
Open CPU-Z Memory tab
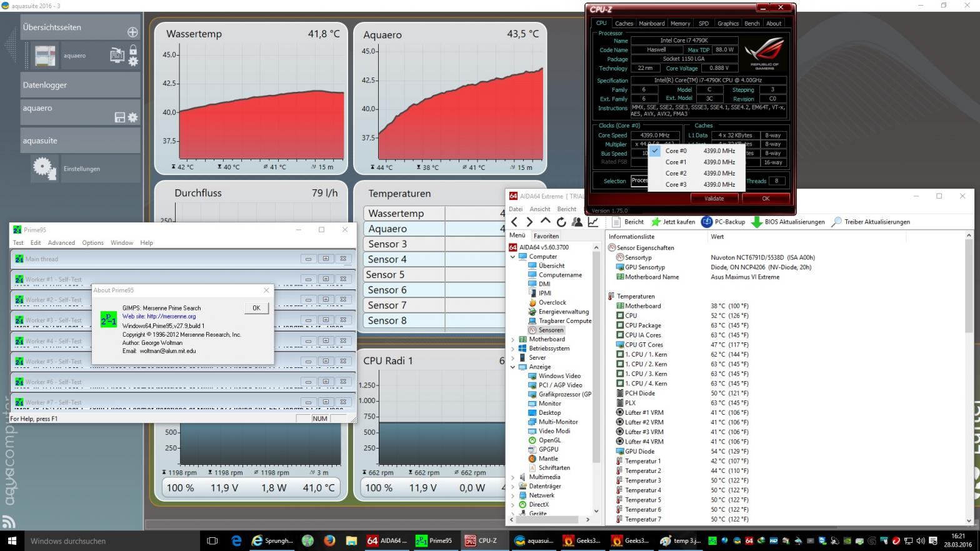click(680, 24)
